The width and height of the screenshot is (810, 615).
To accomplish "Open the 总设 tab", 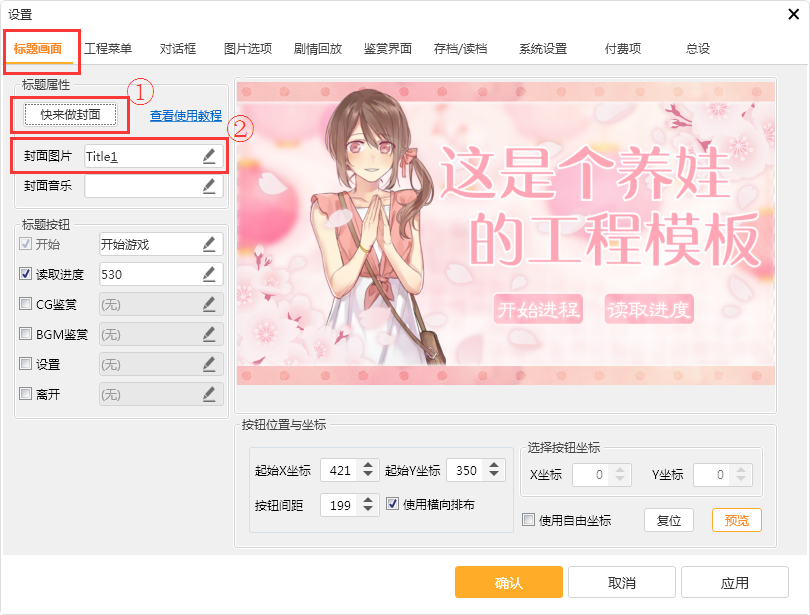I will (x=698, y=49).
